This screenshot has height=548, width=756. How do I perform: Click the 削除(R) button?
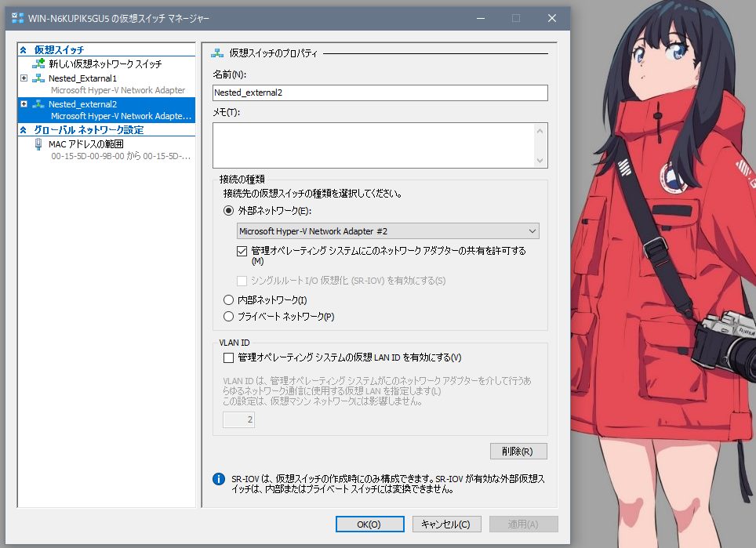518,452
